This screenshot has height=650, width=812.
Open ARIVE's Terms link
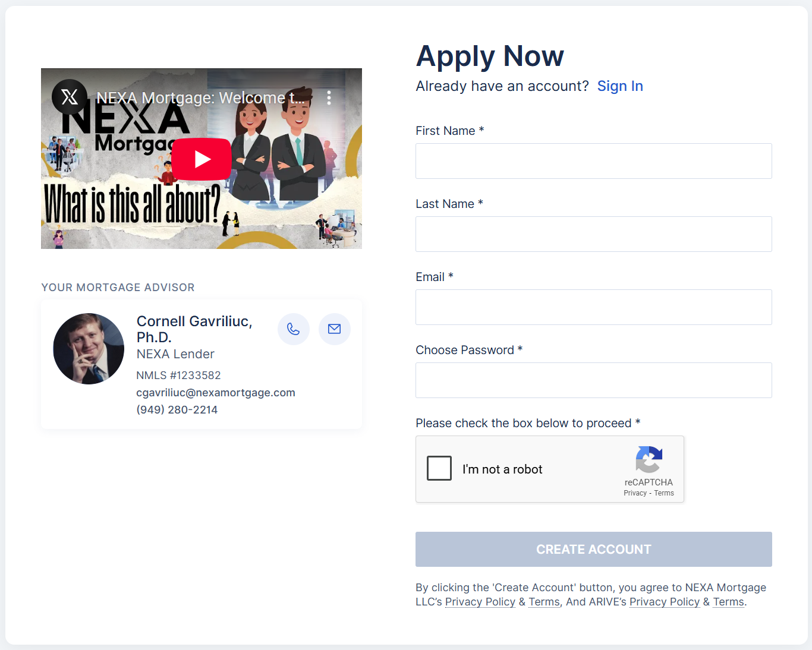click(728, 602)
